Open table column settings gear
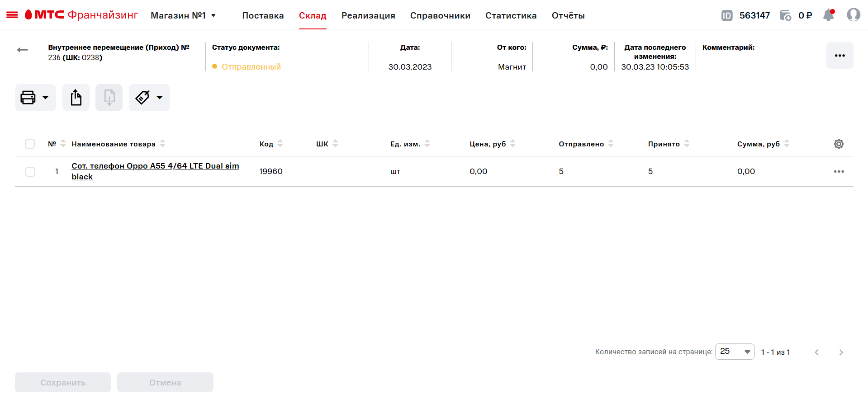 pyautogui.click(x=839, y=144)
